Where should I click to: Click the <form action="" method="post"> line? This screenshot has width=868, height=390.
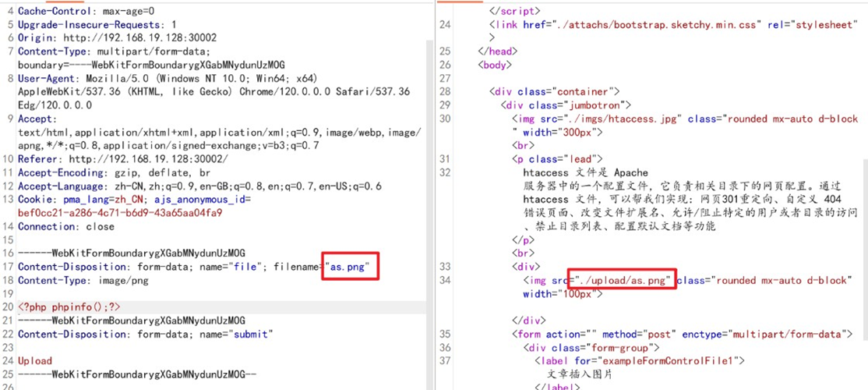(x=682, y=334)
